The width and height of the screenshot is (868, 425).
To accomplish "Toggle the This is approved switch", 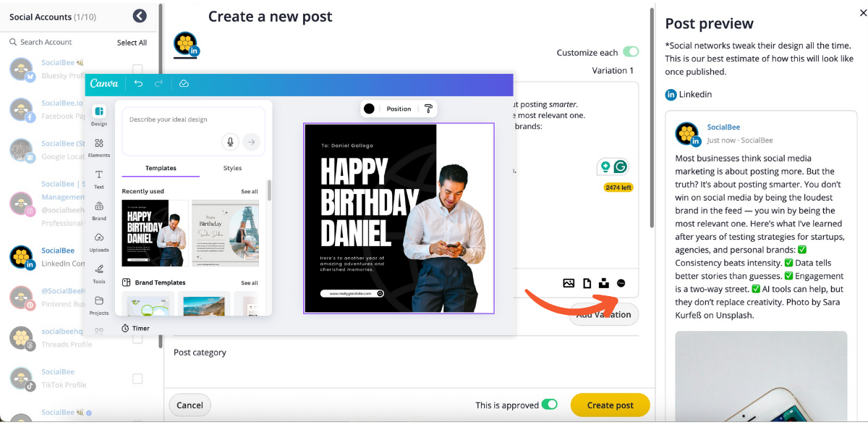I will pyautogui.click(x=550, y=405).
